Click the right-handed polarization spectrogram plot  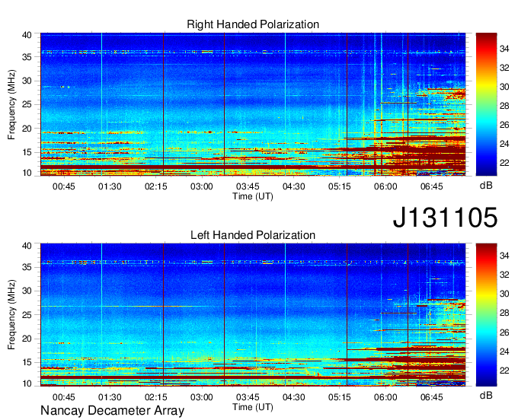coord(253,104)
